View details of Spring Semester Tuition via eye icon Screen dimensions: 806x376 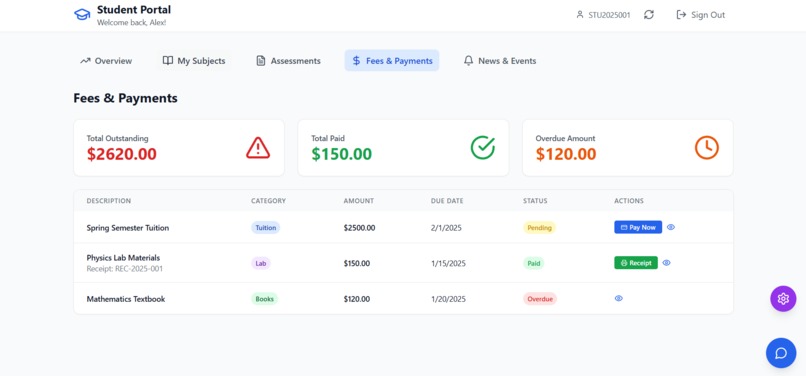tap(671, 227)
